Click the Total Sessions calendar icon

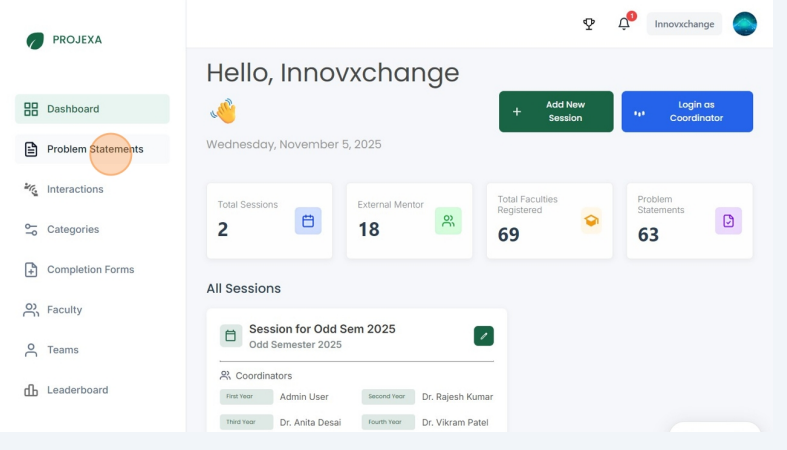click(x=308, y=221)
